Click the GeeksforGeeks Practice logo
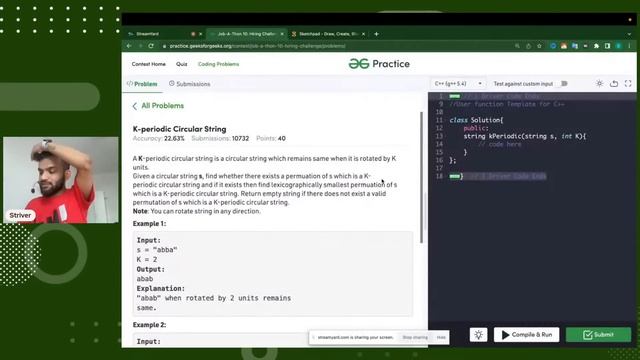The width and height of the screenshot is (640, 360). click(x=379, y=64)
